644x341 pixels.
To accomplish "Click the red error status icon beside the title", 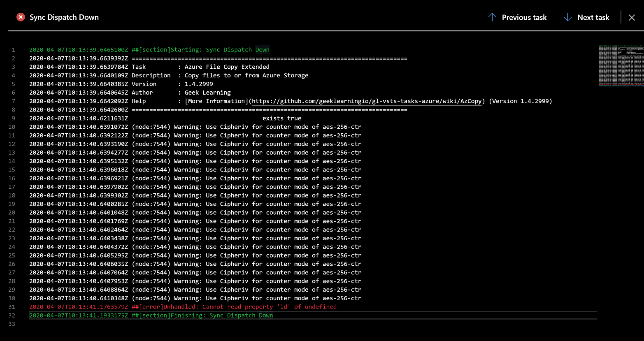I will pos(21,17).
